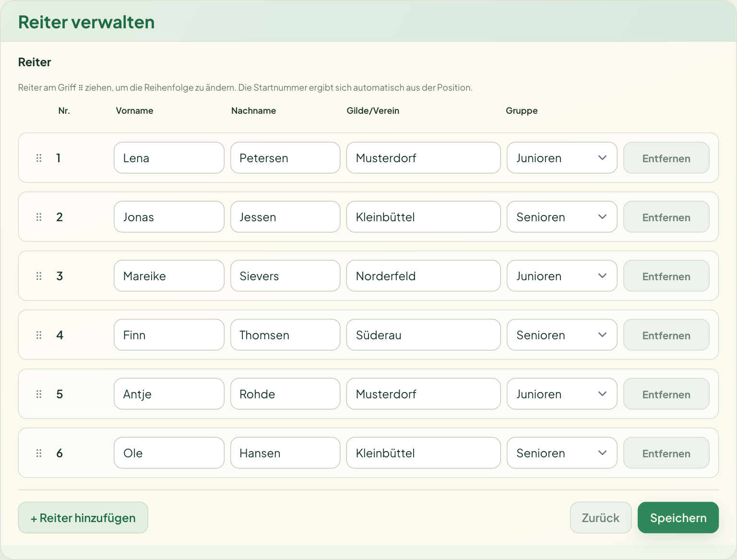Open the Gruppe dropdown for Lena Petersen
Viewport: 737px width, 560px height.
click(562, 158)
